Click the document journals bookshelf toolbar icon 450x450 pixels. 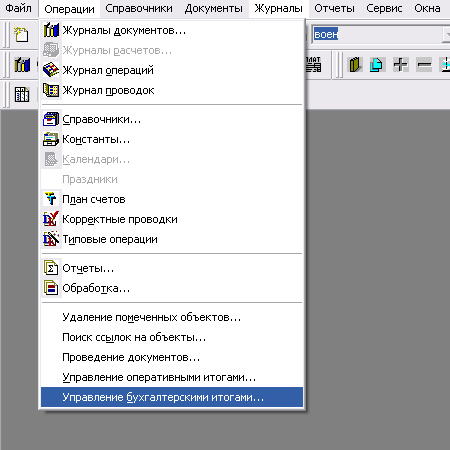[22, 64]
